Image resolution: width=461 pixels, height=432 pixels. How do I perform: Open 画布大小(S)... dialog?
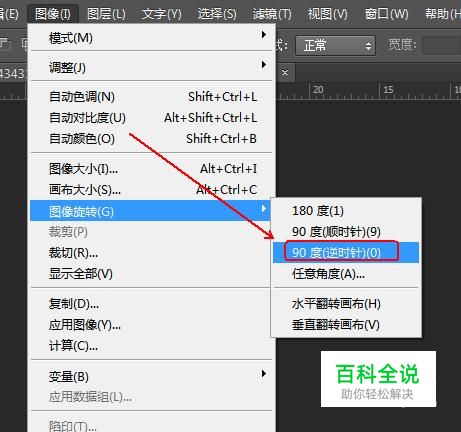coord(152,190)
